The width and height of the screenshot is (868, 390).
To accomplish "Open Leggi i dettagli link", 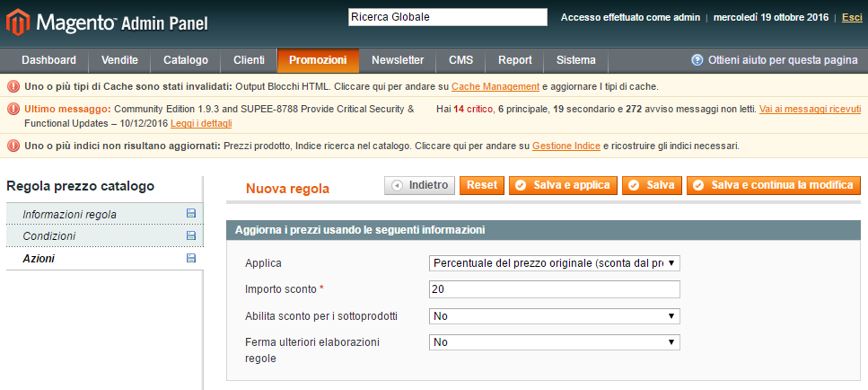I will point(201,123).
